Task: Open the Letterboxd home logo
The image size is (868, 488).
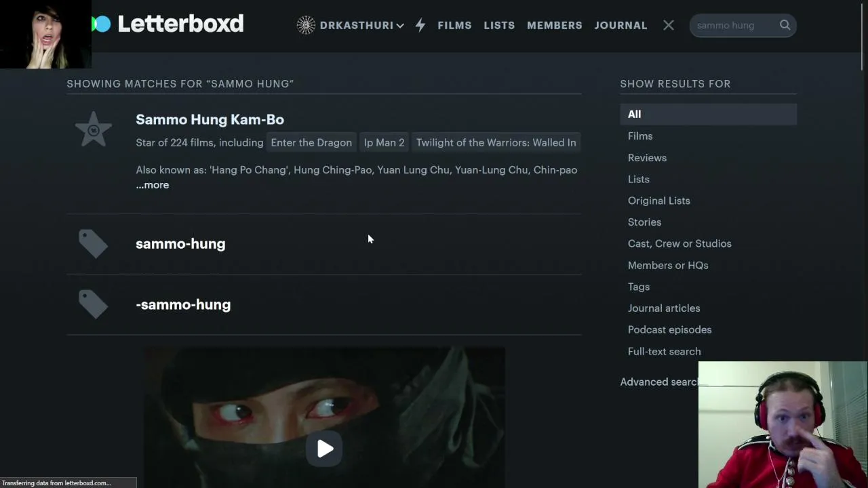Action: point(167,24)
